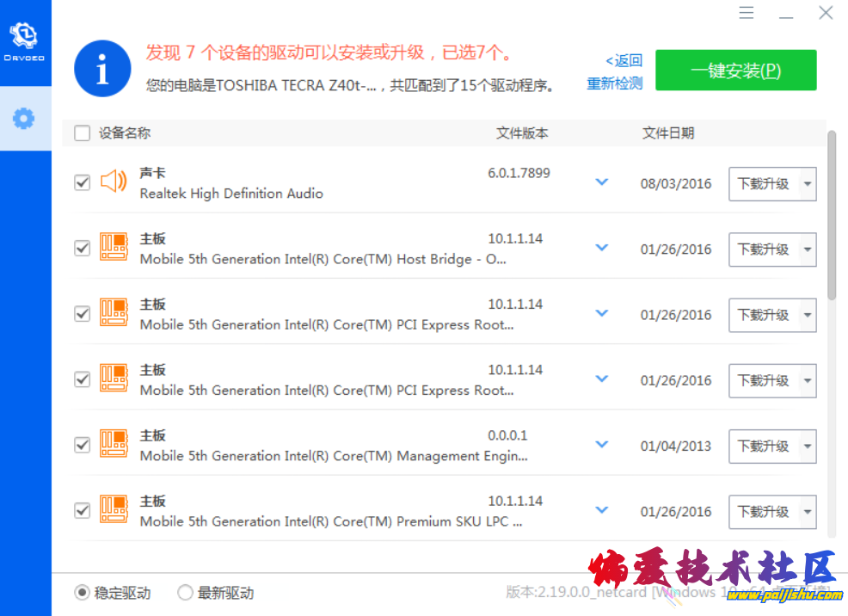Click the vertical scrollbar of driver list
This screenshot has width=848, height=616.
[x=831, y=215]
